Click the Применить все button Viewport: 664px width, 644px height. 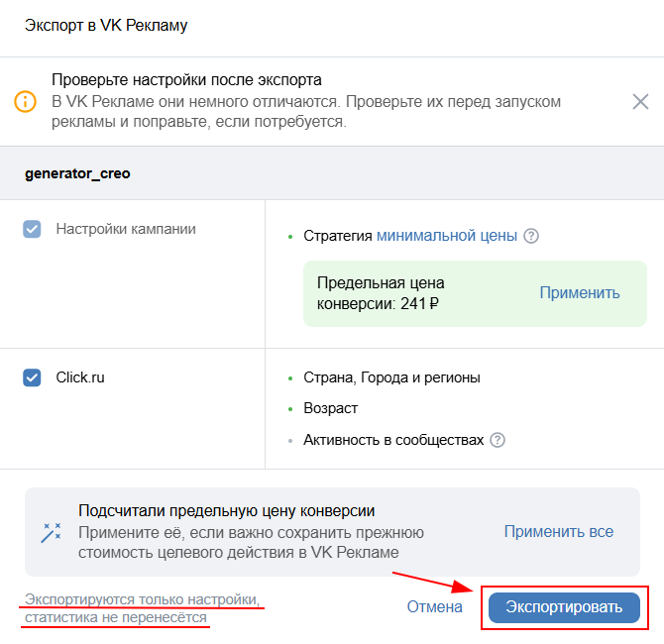558,532
